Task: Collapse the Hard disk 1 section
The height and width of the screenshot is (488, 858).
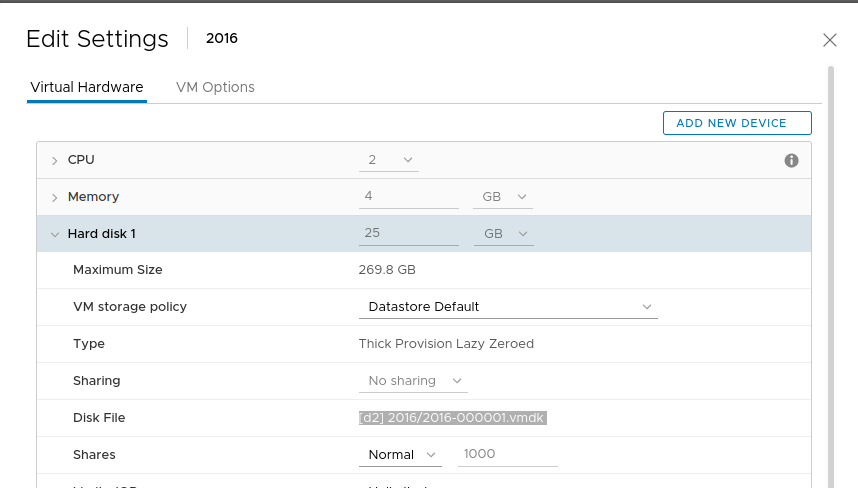Action: coord(55,234)
